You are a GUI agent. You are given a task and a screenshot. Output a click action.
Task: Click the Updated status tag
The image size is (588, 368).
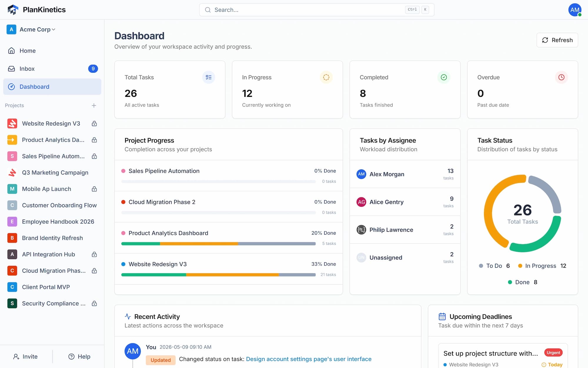pyautogui.click(x=161, y=360)
